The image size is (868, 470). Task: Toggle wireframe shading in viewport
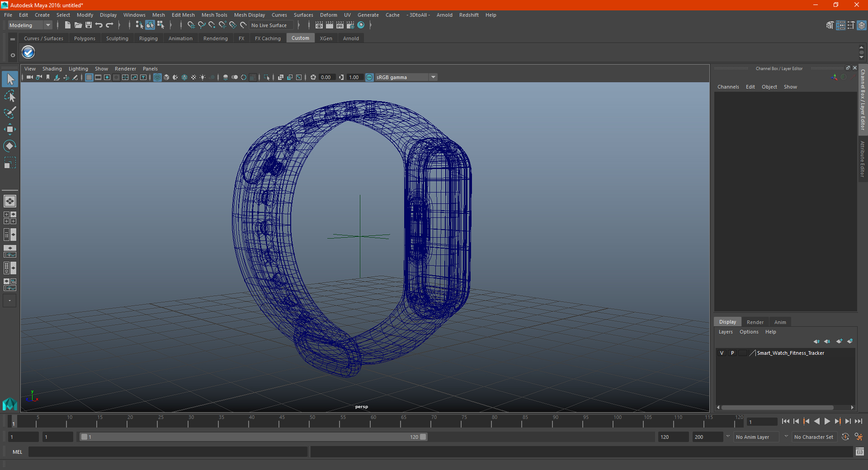[x=157, y=77]
